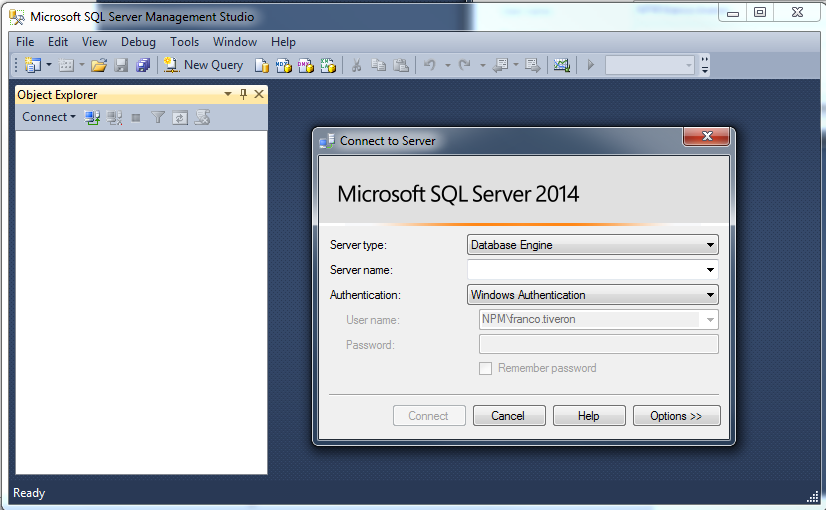Open the Window menu
The width and height of the screenshot is (826, 510).
coord(235,42)
